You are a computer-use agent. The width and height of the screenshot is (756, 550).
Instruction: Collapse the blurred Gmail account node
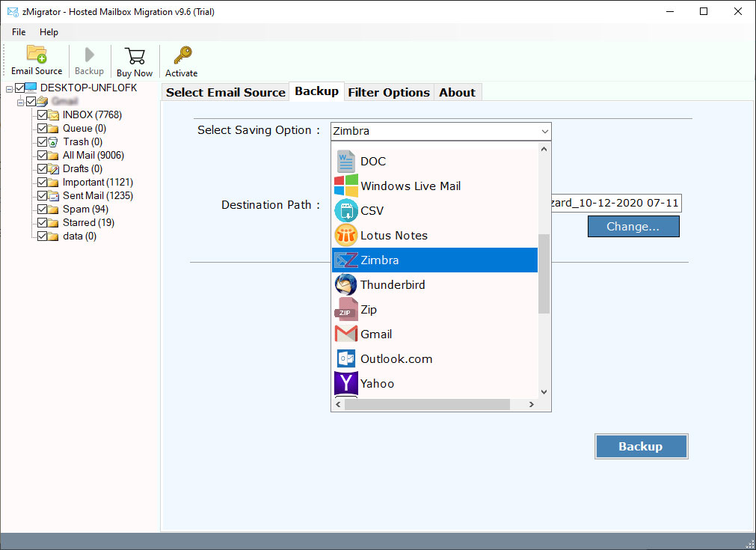coord(20,103)
